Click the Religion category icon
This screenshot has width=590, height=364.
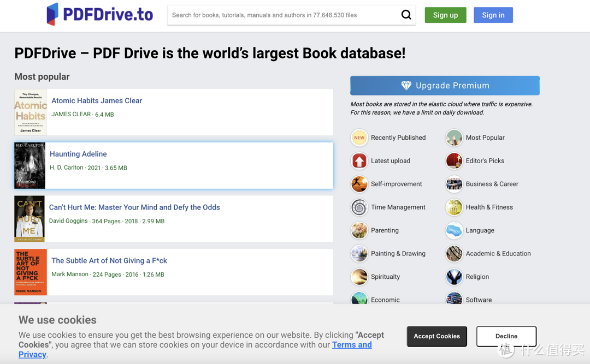click(x=454, y=277)
